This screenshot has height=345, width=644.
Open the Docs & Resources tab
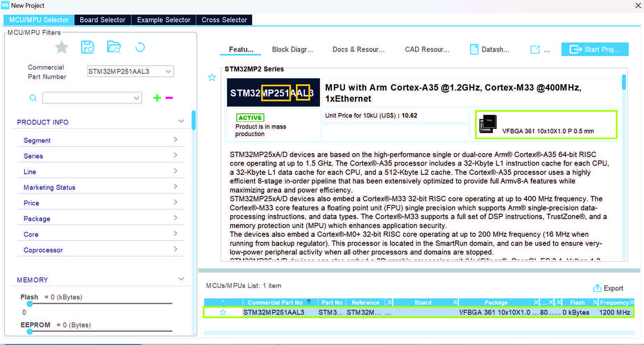coord(359,49)
